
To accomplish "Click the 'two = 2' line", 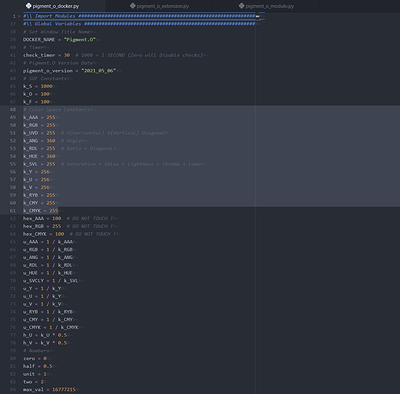I will pyautogui.click(x=33, y=382).
